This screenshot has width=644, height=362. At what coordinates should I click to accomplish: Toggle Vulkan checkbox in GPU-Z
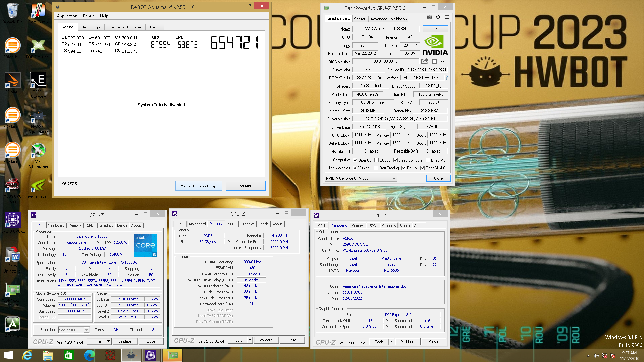click(355, 168)
